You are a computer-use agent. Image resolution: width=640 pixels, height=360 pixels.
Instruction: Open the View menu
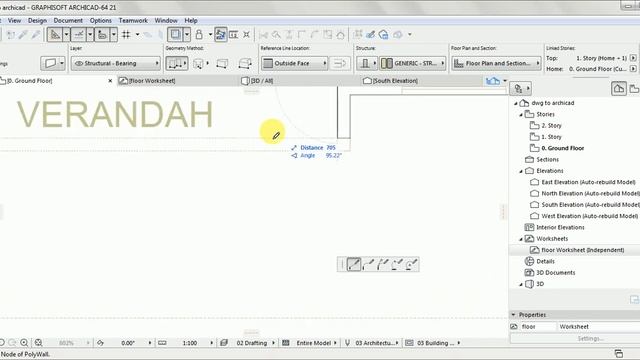click(14, 20)
